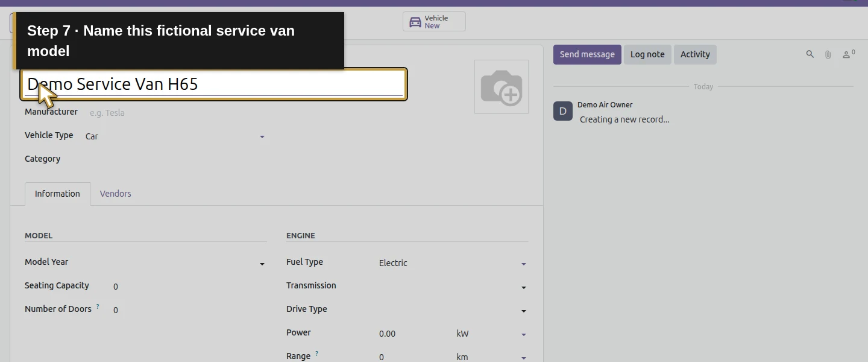Click the Category field
Screen dimensions: 868x362
[175, 159]
